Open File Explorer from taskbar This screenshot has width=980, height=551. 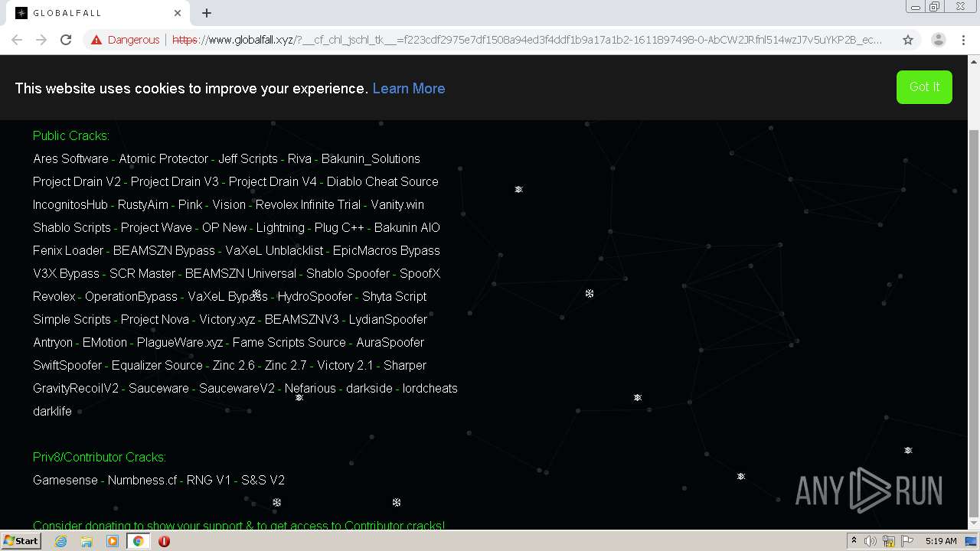point(87,541)
